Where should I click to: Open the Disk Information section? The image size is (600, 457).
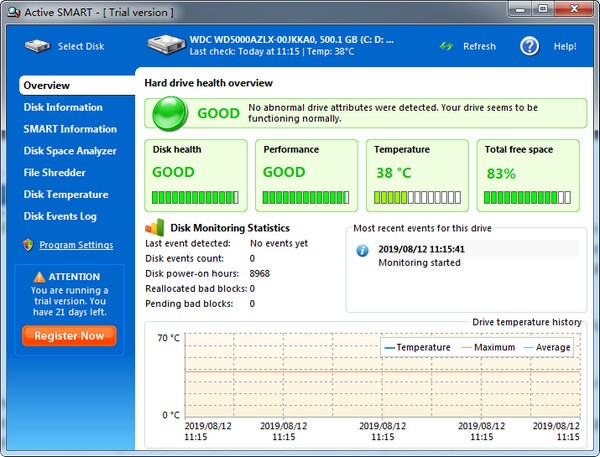tap(63, 107)
